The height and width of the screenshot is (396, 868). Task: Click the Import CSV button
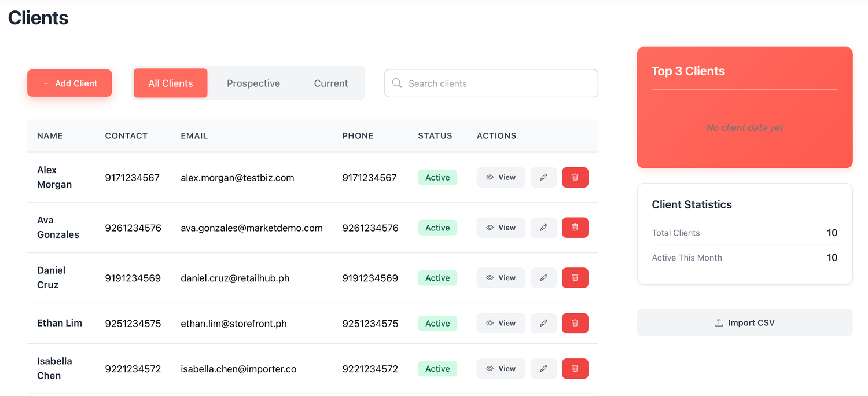744,322
